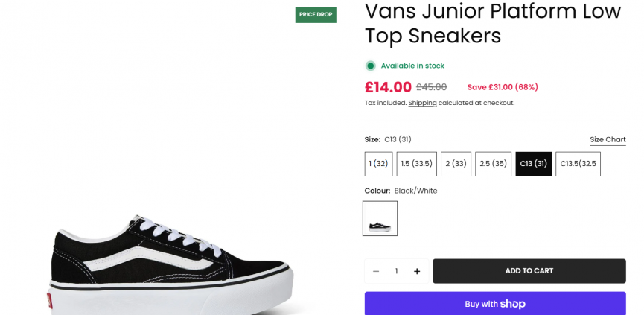Decrease quantity with the minus icon
Image resolution: width=644 pixels, height=315 pixels.
tap(376, 271)
